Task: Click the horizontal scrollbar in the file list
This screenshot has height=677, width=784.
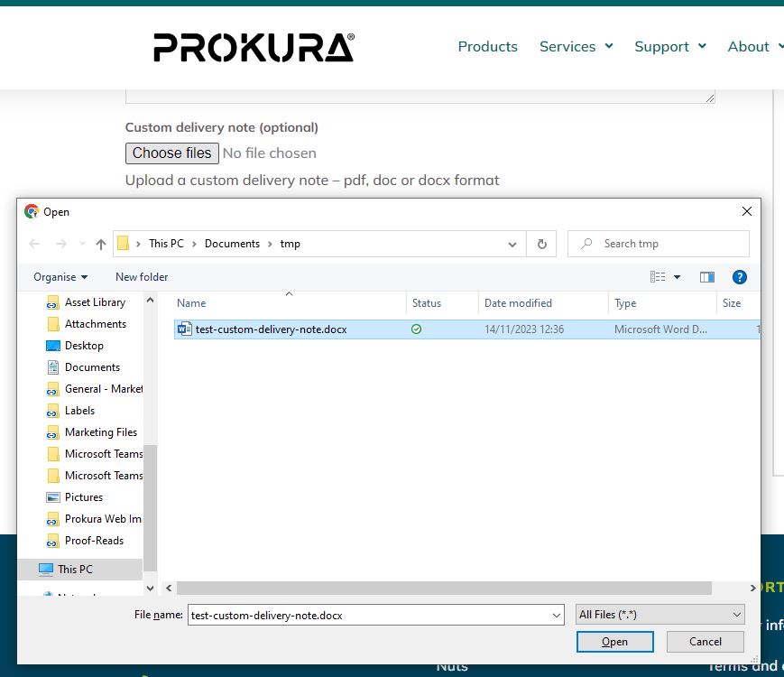Action: (444, 588)
